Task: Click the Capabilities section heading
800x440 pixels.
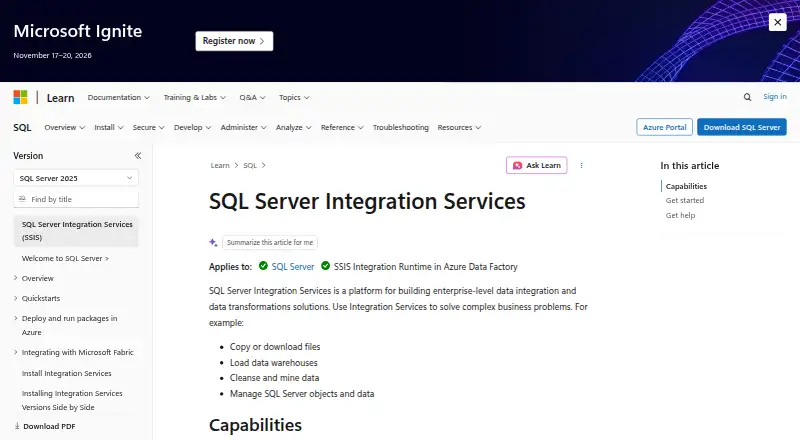Action: coord(255,425)
